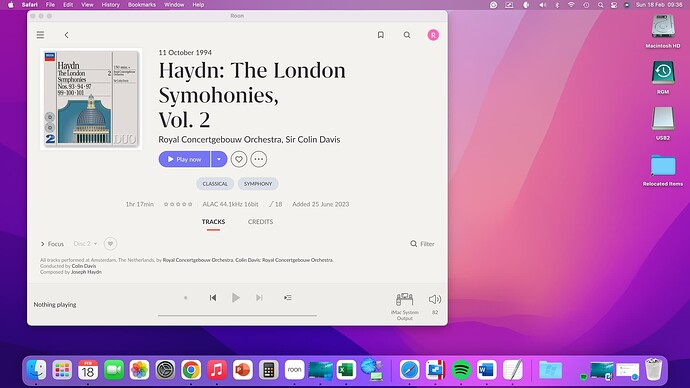The height and width of the screenshot is (388, 690).
Task: Open the Disc 2 dropdown
Action: pyautogui.click(x=85, y=243)
